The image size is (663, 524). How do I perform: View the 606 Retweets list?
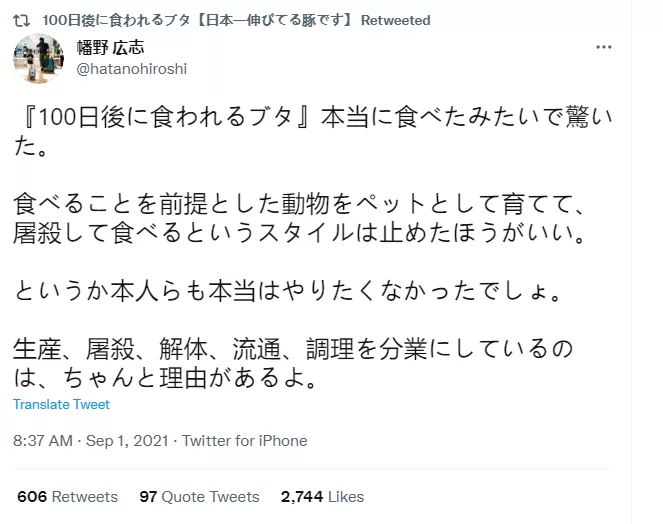click(67, 496)
